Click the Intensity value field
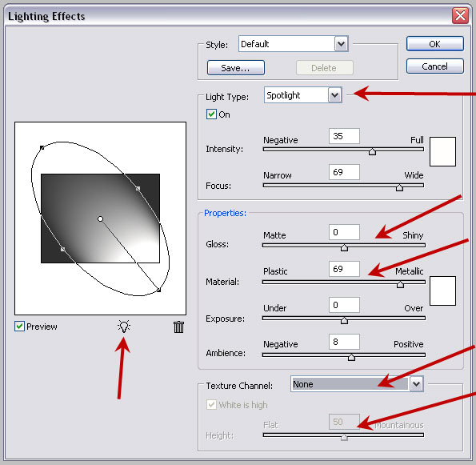Viewport: 476px width, 465px height. coord(344,136)
